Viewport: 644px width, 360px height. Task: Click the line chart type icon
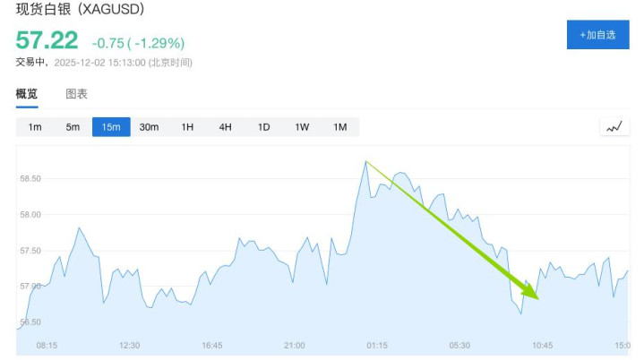[614, 127]
